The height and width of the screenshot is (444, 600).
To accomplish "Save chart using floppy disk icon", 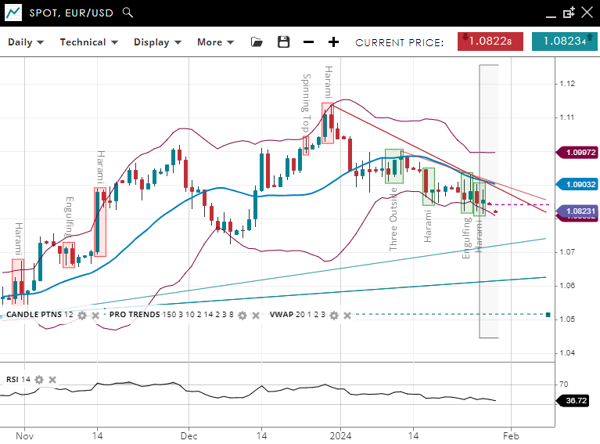I will click(x=283, y=42).
